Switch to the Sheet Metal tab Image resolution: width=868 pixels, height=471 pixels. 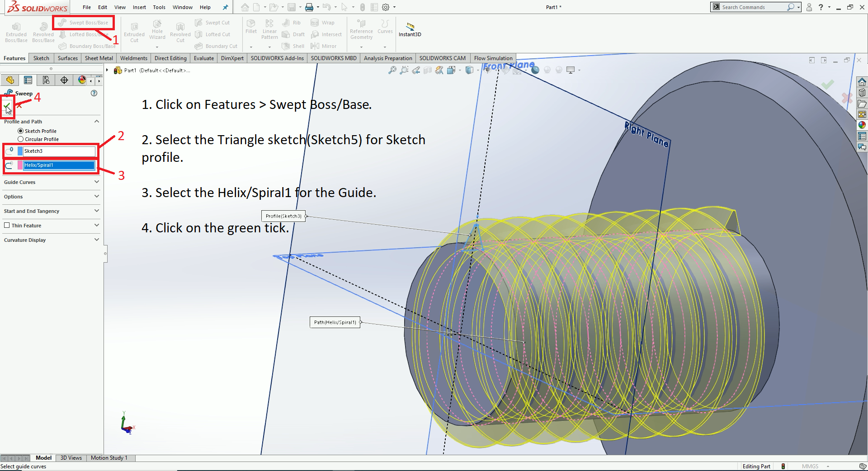click(x=99, y=58)
